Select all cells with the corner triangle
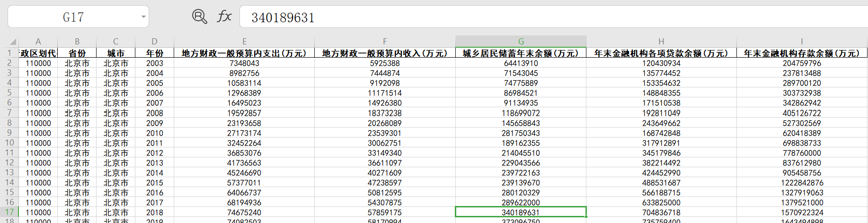 coord(13,42)
